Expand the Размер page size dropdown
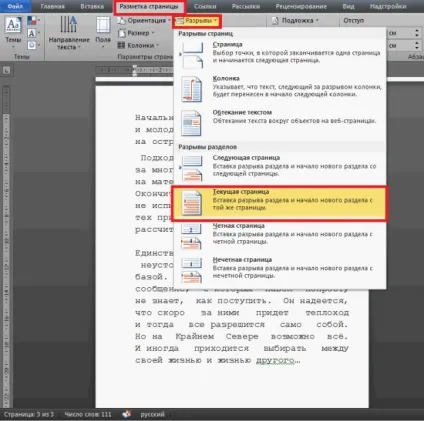This screenshot has width=424, height=421. (x=136, y=33)
